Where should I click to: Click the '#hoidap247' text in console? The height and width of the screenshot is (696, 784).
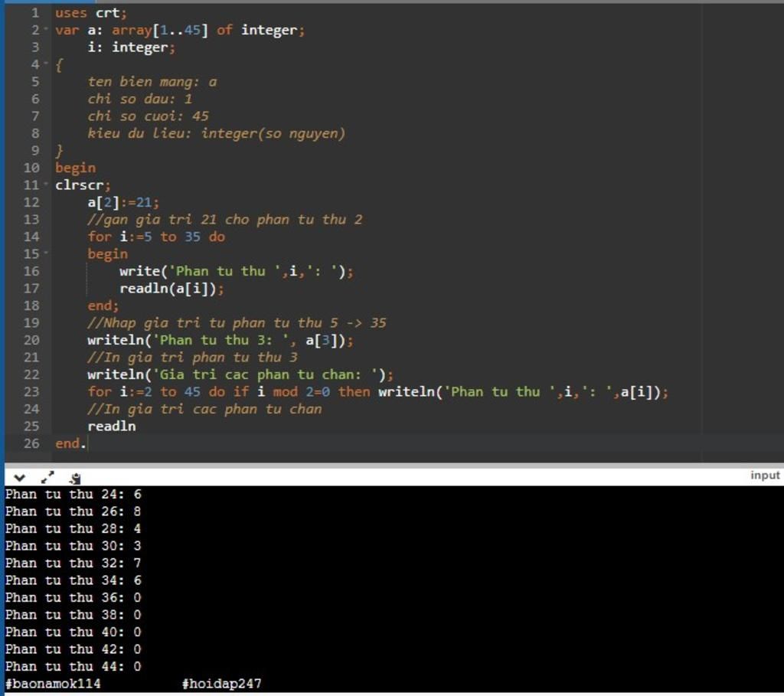(222, 684)
